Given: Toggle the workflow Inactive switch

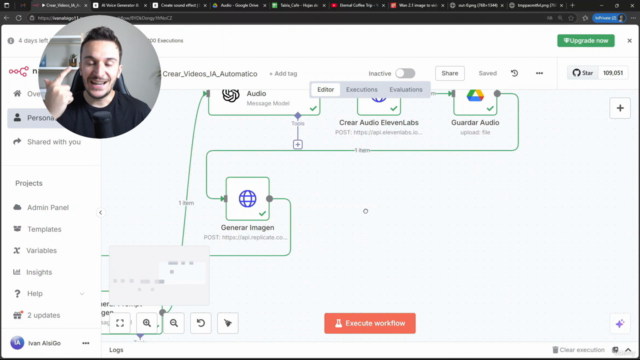Looking at the screenshot, I should click(405, 73).
